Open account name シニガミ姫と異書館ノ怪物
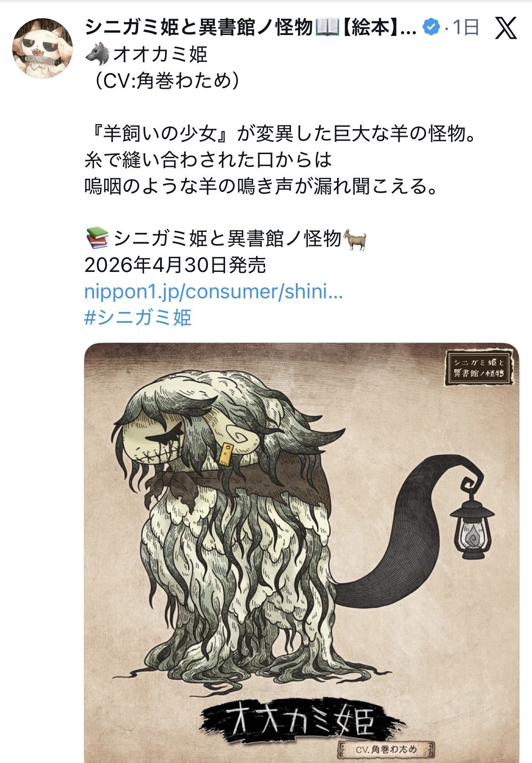The image size is (532, 763). pyautogui.click(x=199, y=28)
